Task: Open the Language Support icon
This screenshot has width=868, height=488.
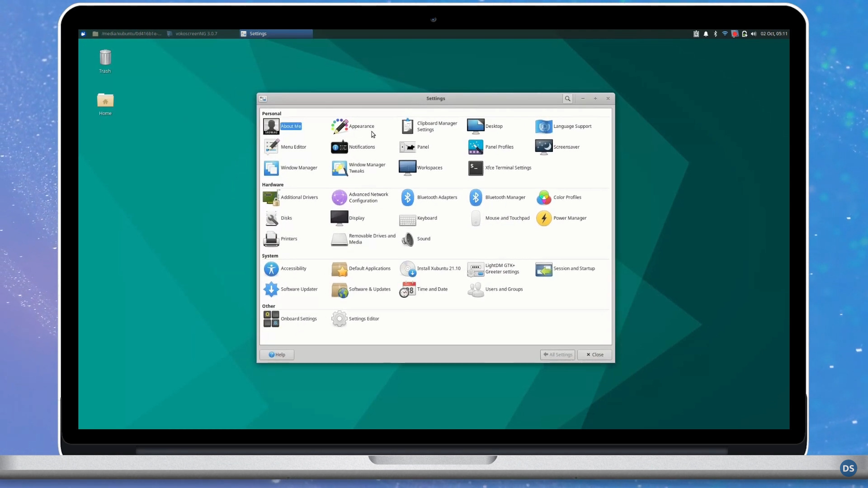Action: (x=544, y=127)
